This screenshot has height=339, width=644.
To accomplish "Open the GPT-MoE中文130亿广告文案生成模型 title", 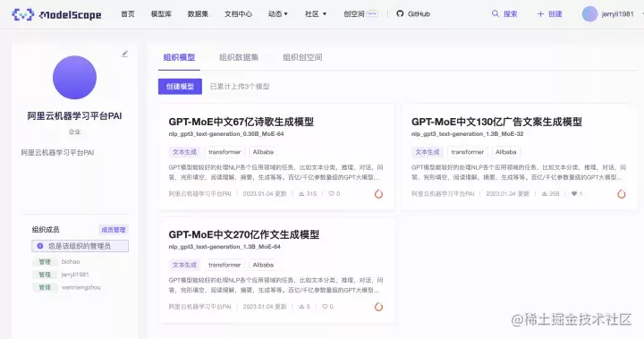I will (x=496, y=122).
